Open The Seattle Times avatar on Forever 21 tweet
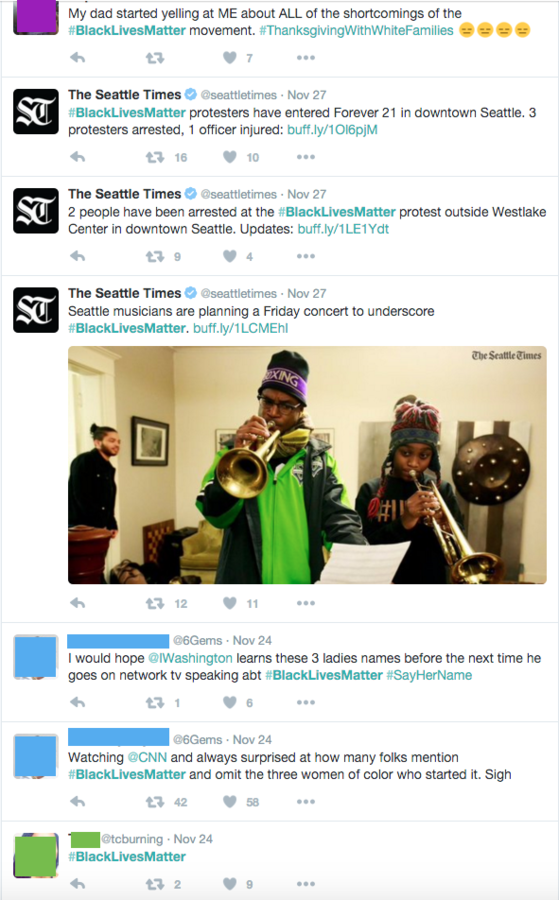The width and height of the screenshot is (559, 900). [36, 111]
